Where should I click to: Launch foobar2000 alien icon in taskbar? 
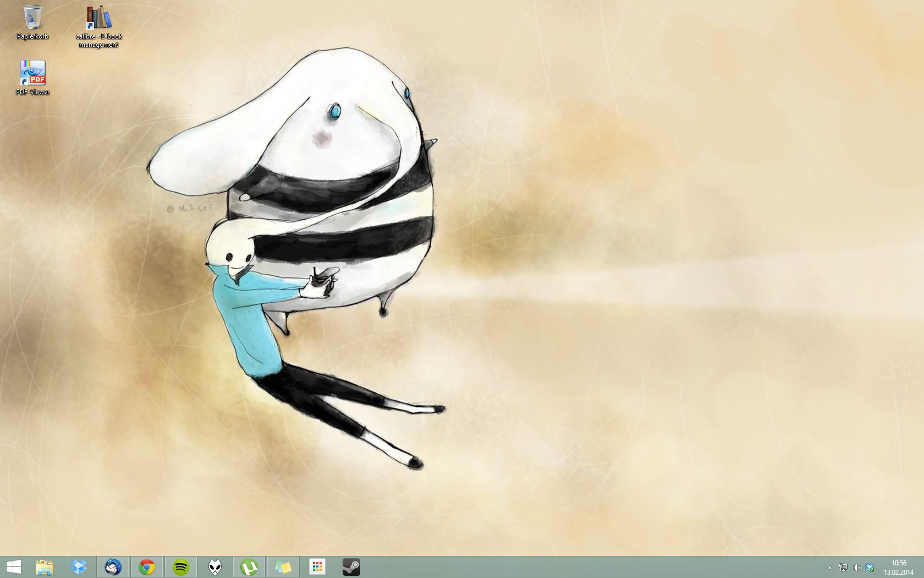[x=215, y=567]
